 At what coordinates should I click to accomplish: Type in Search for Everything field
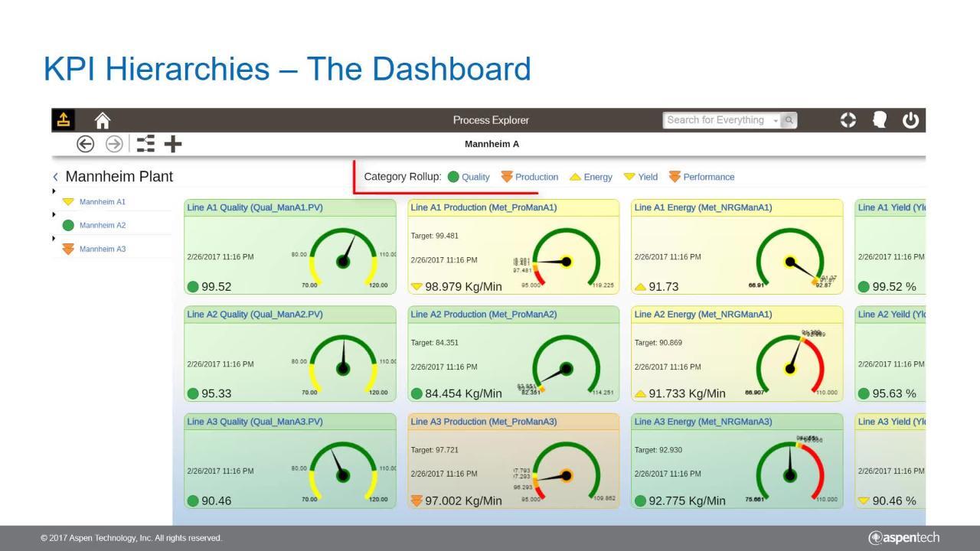pos(716,120)
